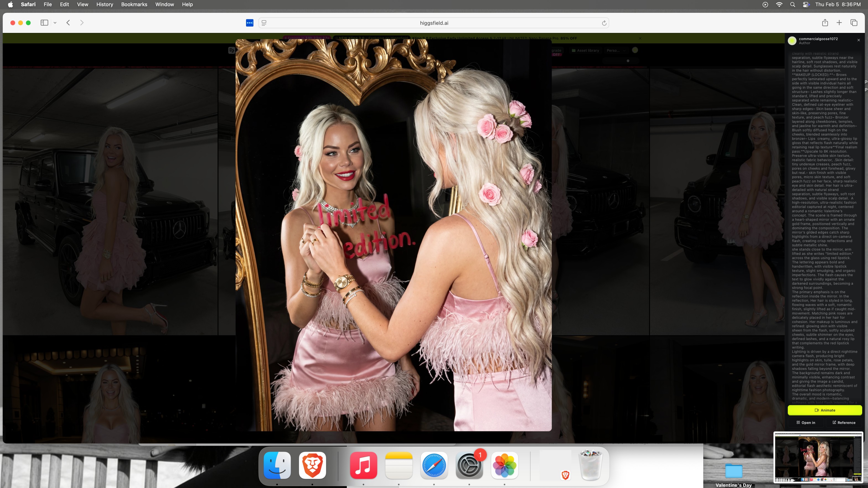Open the Bookmarks menu
The width and height of the screenshot is (868, 488).
[x=134, y=4]
